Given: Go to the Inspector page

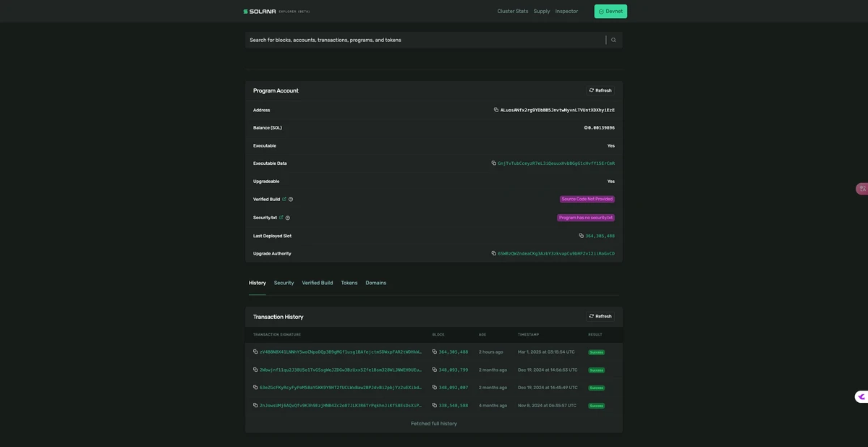Looking at the screenshot, I should point(566,12).
